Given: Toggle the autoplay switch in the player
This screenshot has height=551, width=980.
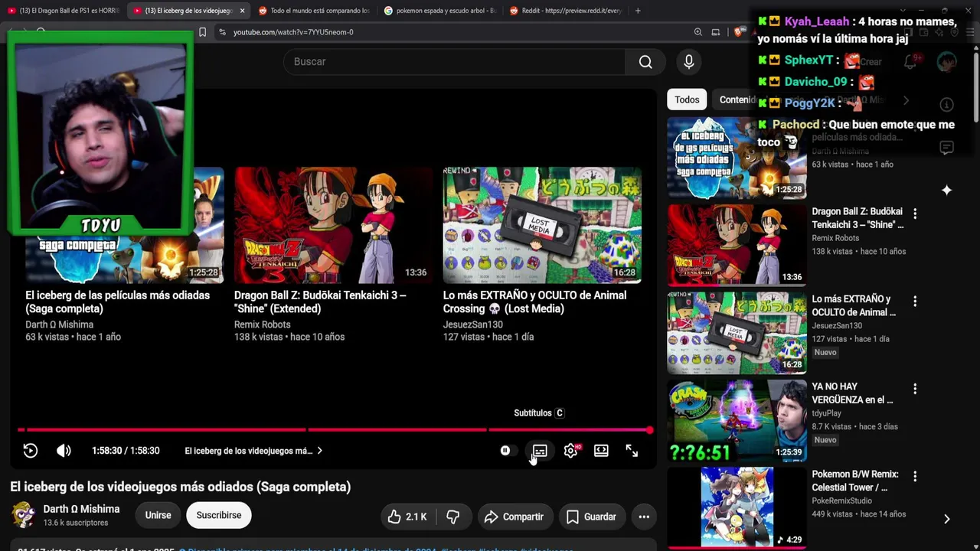Looking at the screenshot, I should click(x=507, y=451).
